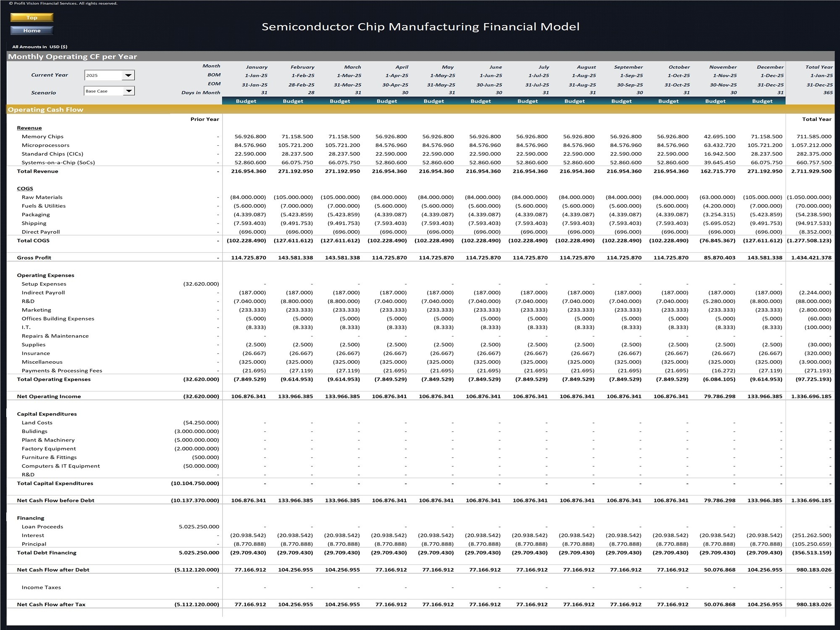Select Net Cash Flow before Debt label
This screenshot has height=630, width=840.
[x=55, y=501]
